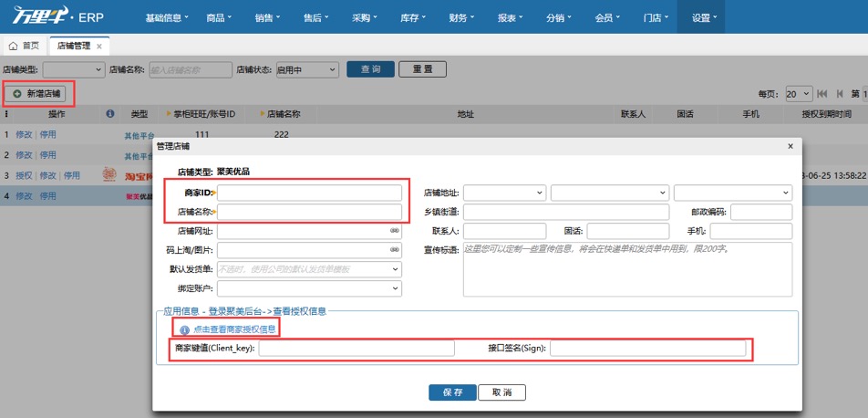Focus the 固话 input field
The width and height of the screenshot is (868, 418).
point(628,231)
